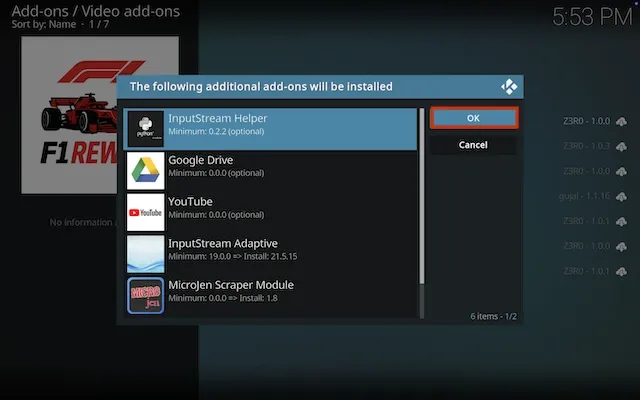Click the InputStream Helper python icon
640x400 pixels.
[x=146, y=129]
